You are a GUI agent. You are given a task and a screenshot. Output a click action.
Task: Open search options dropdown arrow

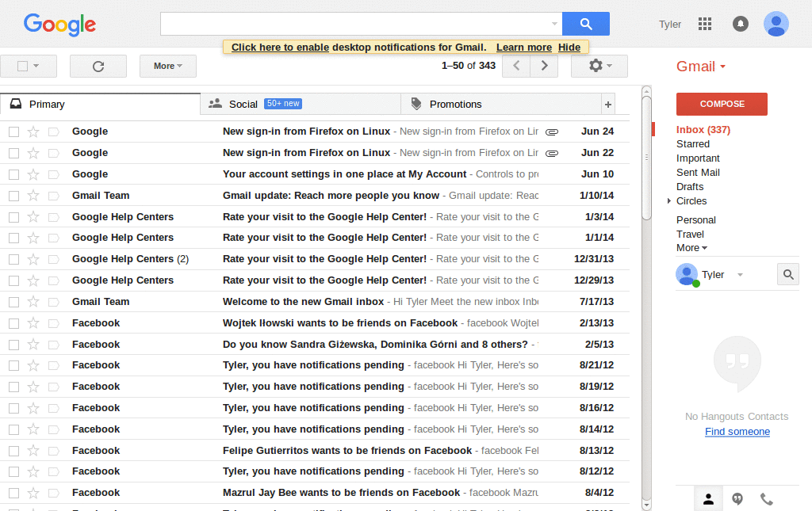click(554, 24)
